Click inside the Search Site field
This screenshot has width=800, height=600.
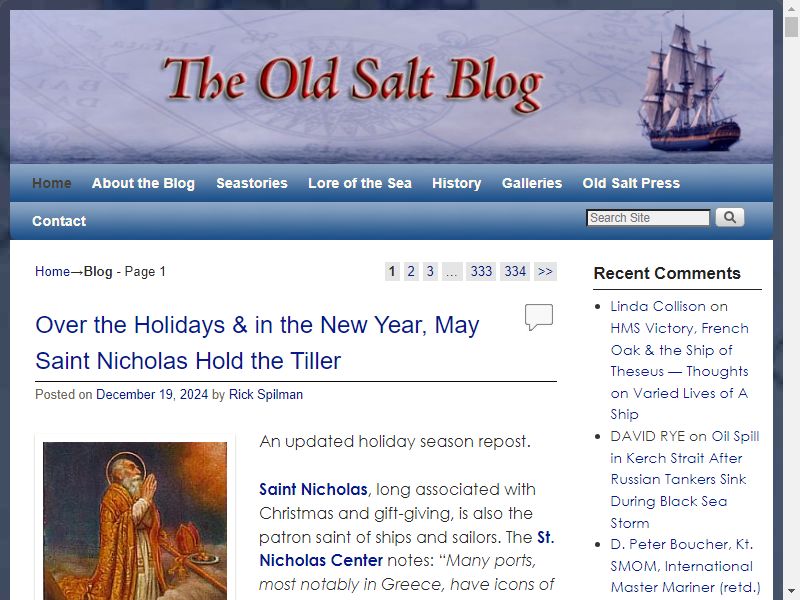click(648, 218)
